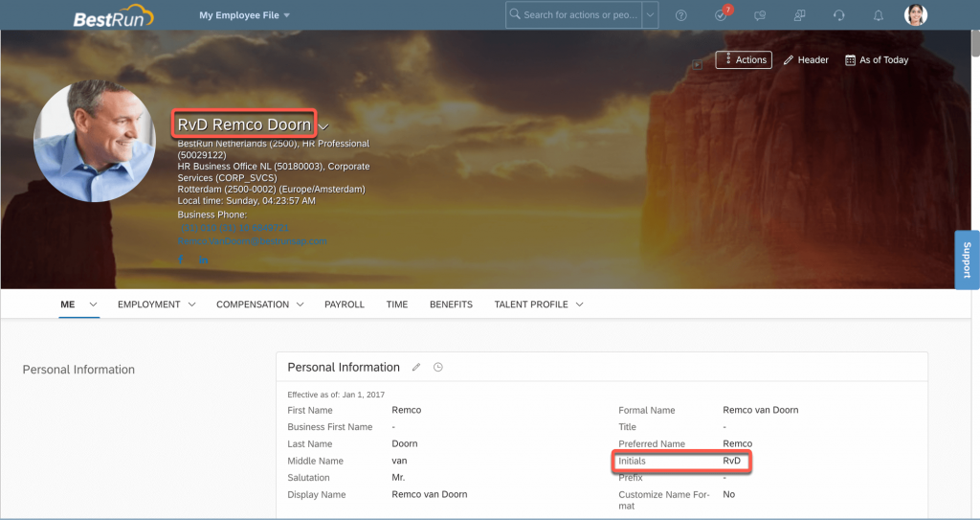Switch to the BENEFITS tab

[x=452, y=305]
